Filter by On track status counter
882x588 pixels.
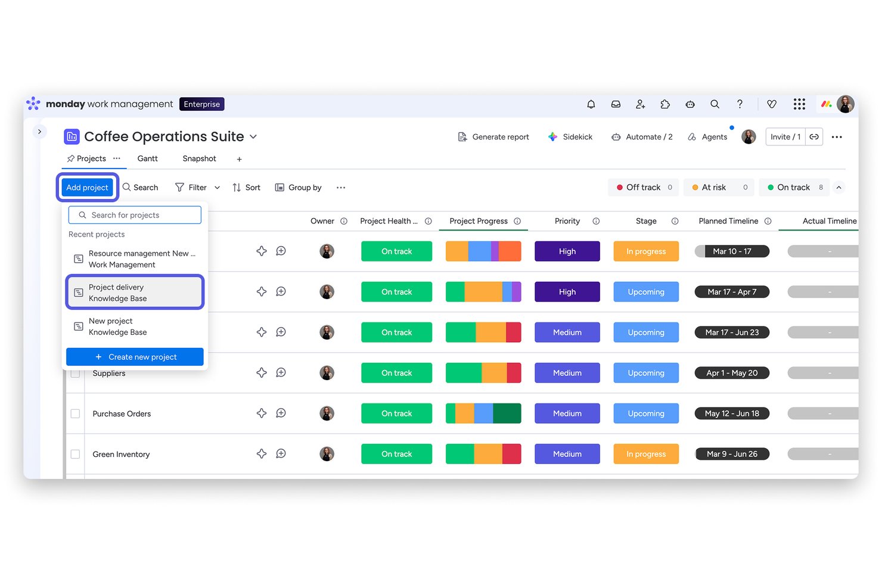[794, 188]
